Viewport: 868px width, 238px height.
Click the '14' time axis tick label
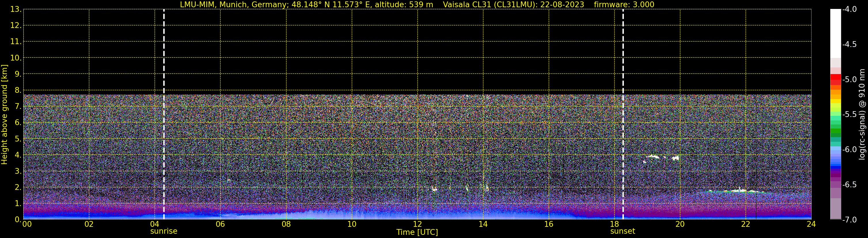click(x=483, y=224)
